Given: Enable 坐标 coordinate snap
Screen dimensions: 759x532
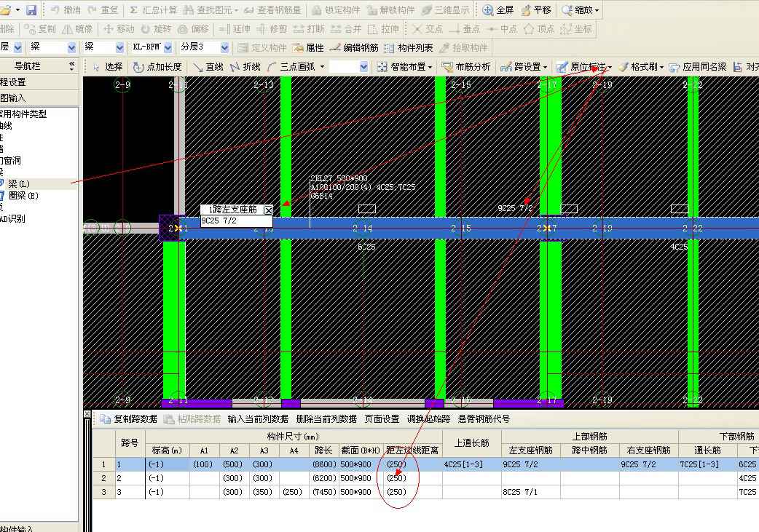Looking at the screenshot, I should click(x=576, y=29).
